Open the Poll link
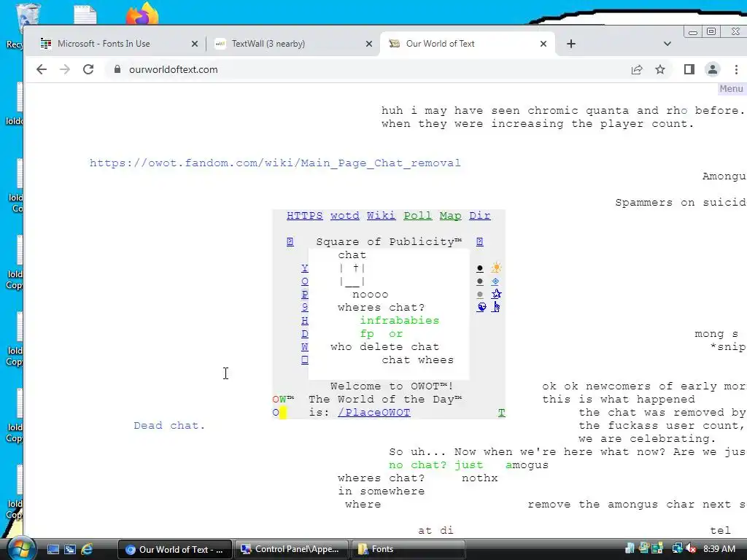747x560 pixels. coord(418,216)
